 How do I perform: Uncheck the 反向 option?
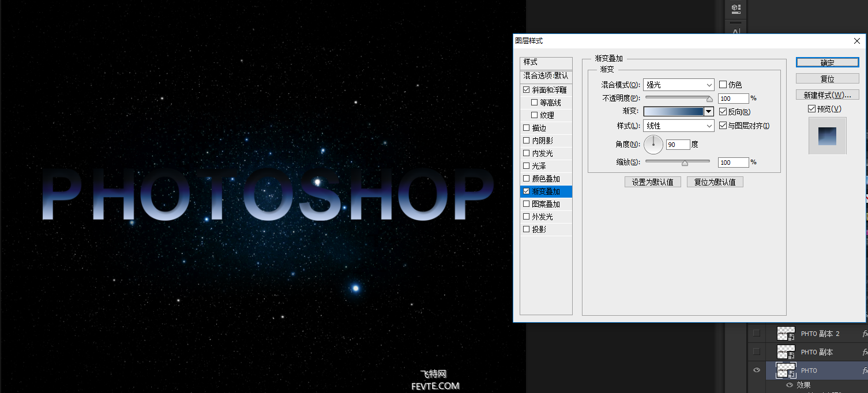pos(723,112)
